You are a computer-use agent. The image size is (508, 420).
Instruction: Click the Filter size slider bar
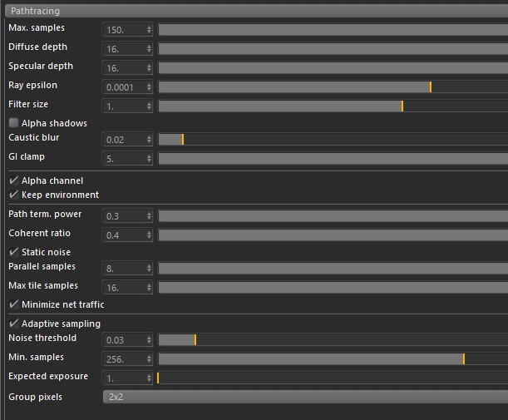(333, 106)
